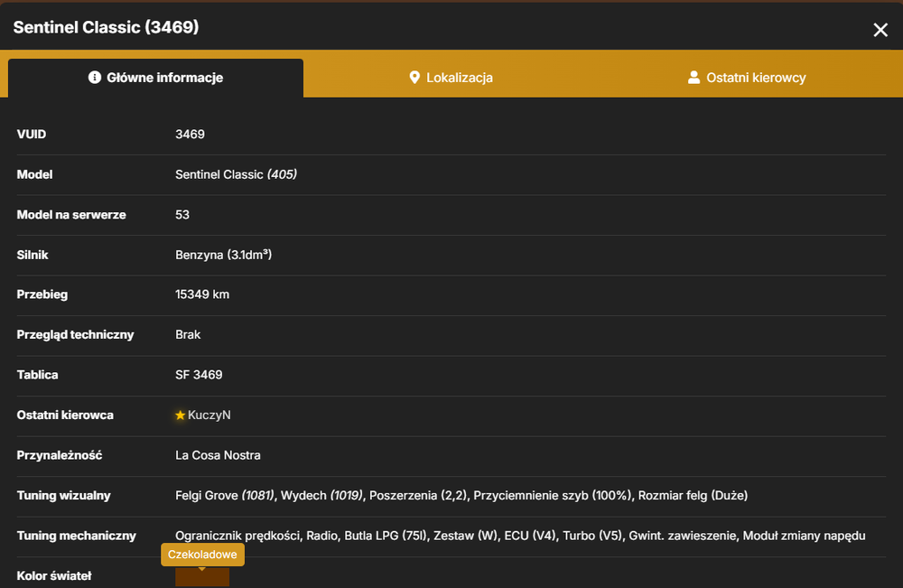
Task: Select the mileage value 15349 km
Action: click(202, 294)
